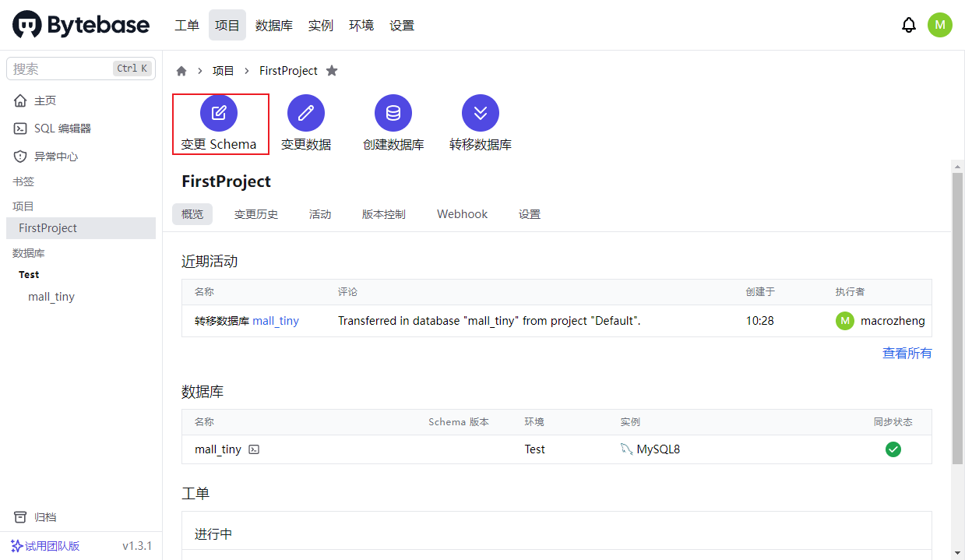Screen dimensions: 965x560
Task: Click the page vertical scrollbar
Action: [958, 319]
